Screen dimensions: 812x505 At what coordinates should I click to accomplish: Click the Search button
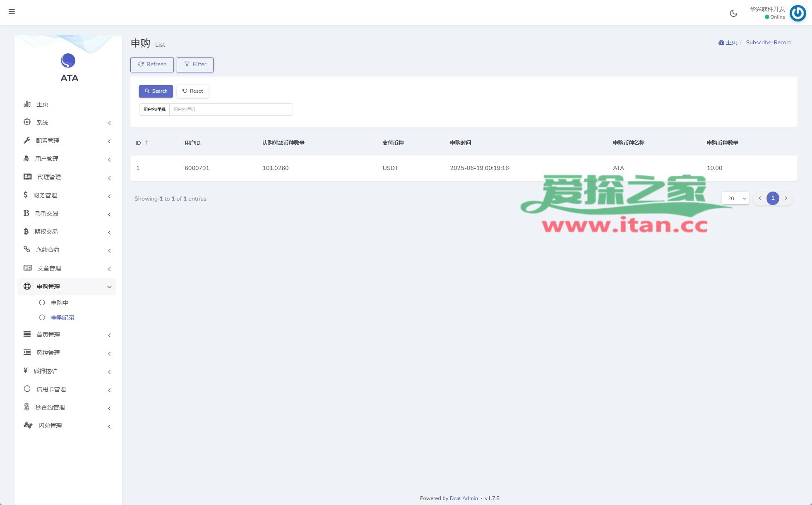click(156, 91)
